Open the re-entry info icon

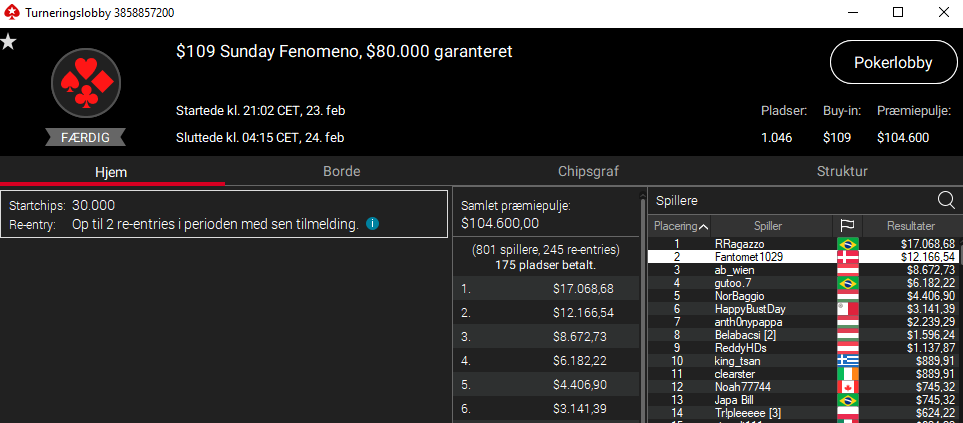tap(372, 224)
